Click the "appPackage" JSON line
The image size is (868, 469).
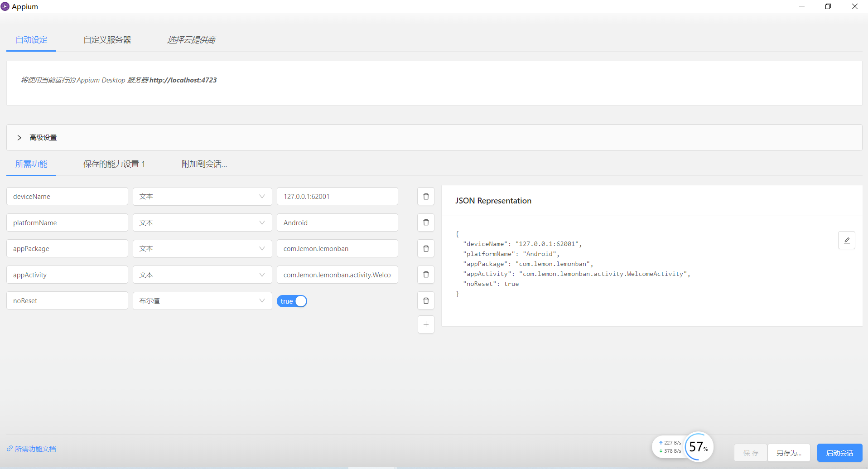pos(528,264)
